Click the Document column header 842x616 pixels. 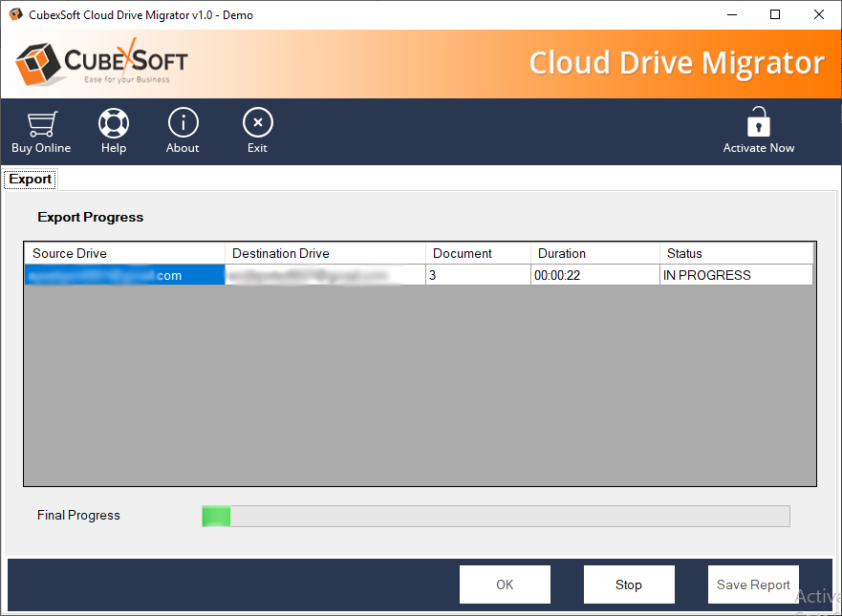[x=479, y=253]
